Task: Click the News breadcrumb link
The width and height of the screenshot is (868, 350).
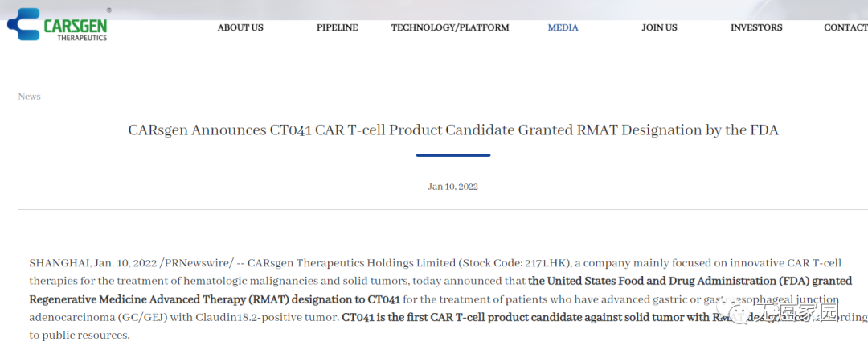Action: click(x=29, y=97)
